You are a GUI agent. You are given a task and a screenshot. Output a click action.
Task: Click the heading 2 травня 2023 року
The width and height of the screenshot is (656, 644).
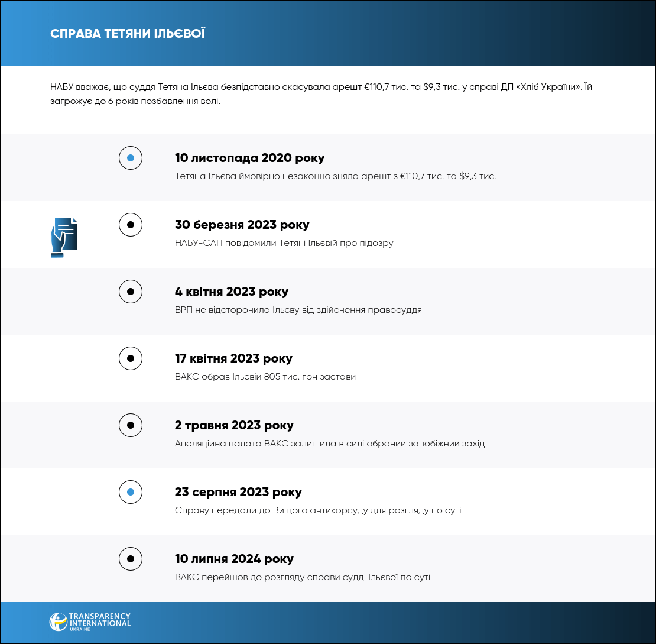(x=234, y=425)
